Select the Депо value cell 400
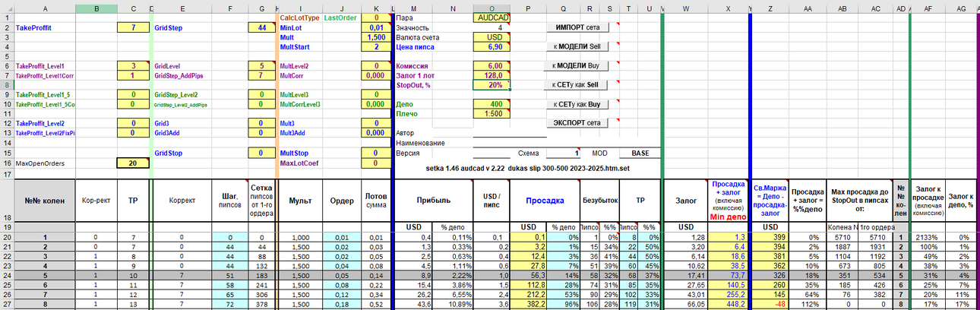The width and height of the screenshot is (980, 310). [492, 104]
